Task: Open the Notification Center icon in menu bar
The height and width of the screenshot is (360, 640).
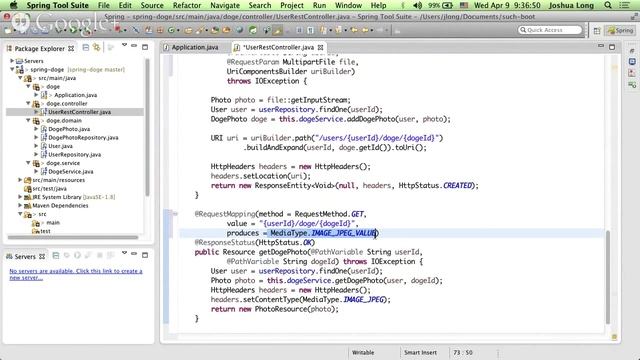Action: coord(624,5)
